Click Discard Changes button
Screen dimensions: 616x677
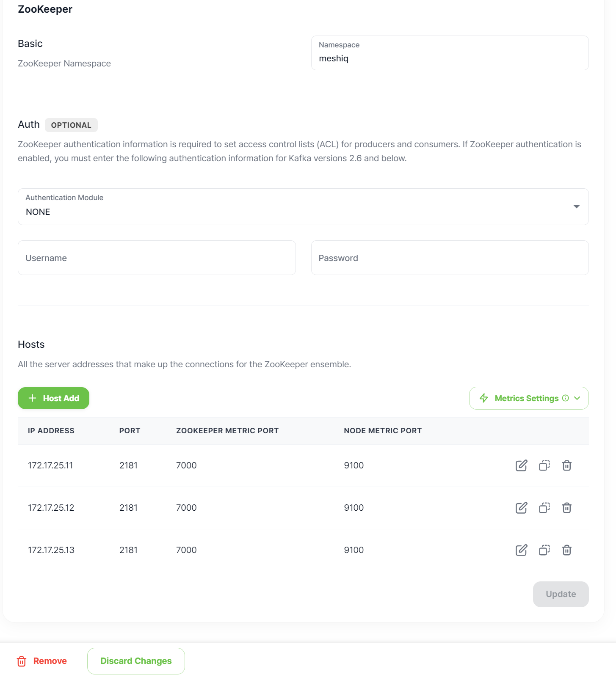coord(136,661)
